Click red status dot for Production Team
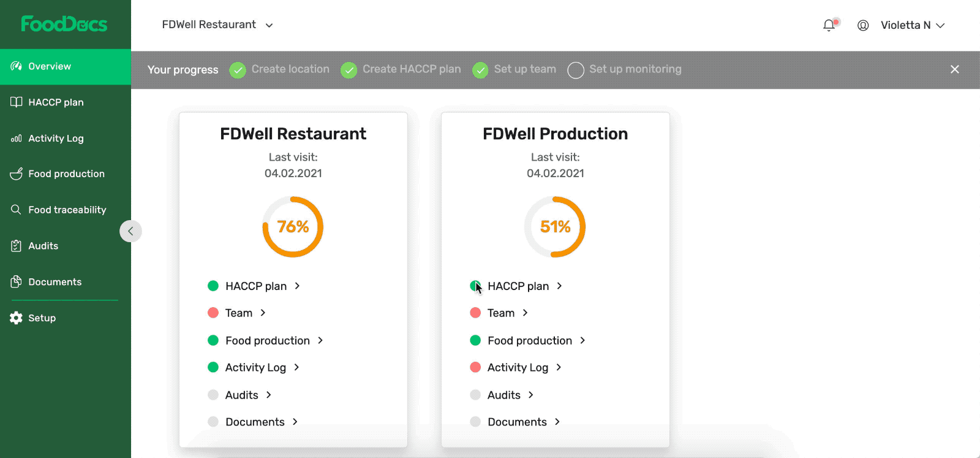 tap(475, 313)
